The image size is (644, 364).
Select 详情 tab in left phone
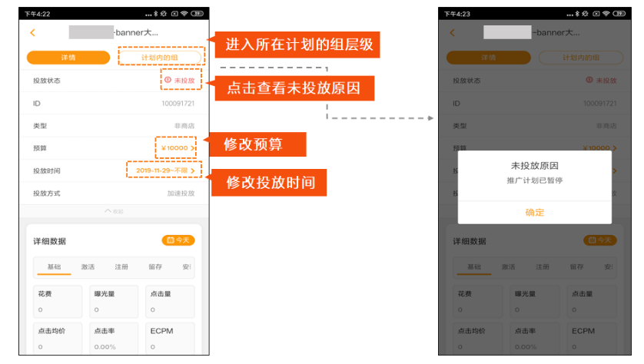point(68,58)
